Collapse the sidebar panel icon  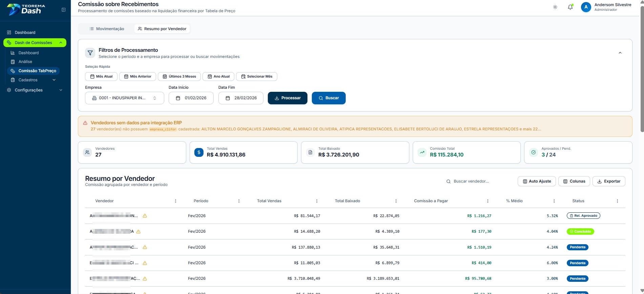[x=63, y=10]
